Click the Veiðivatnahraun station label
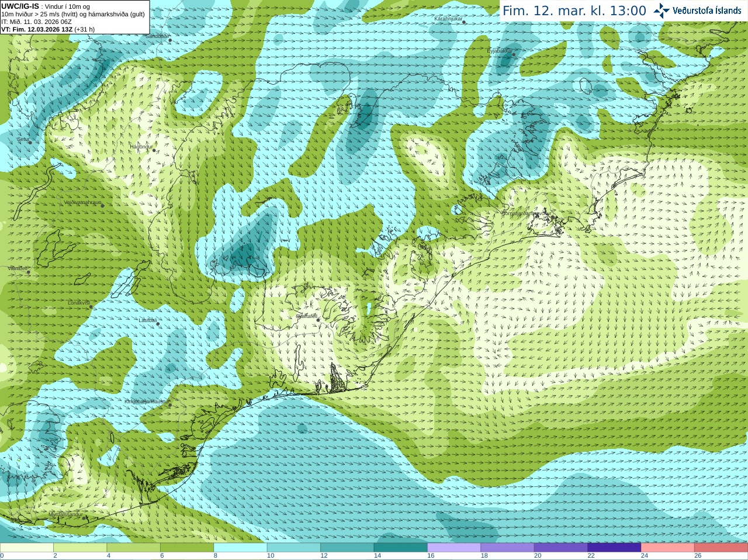 [x=82, y=202]
